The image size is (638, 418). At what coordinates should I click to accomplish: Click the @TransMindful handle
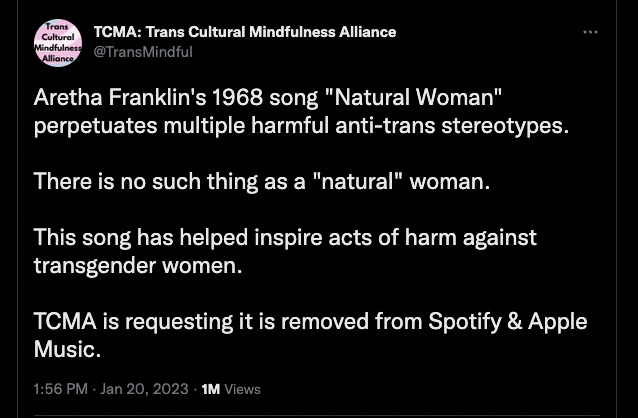(x=143, y=51)
